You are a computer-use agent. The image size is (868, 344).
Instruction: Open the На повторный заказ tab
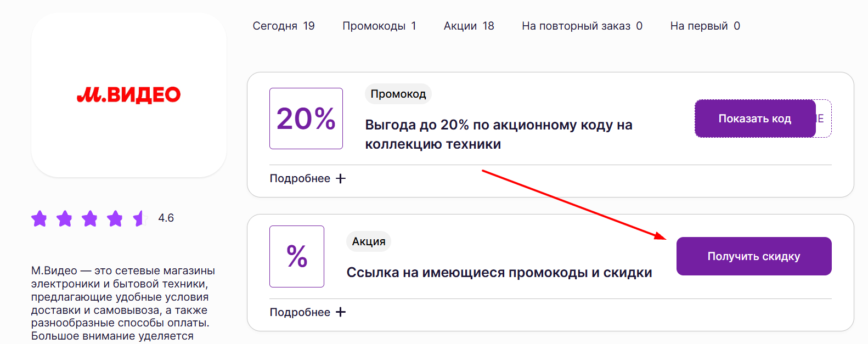[x=582, y=26]
